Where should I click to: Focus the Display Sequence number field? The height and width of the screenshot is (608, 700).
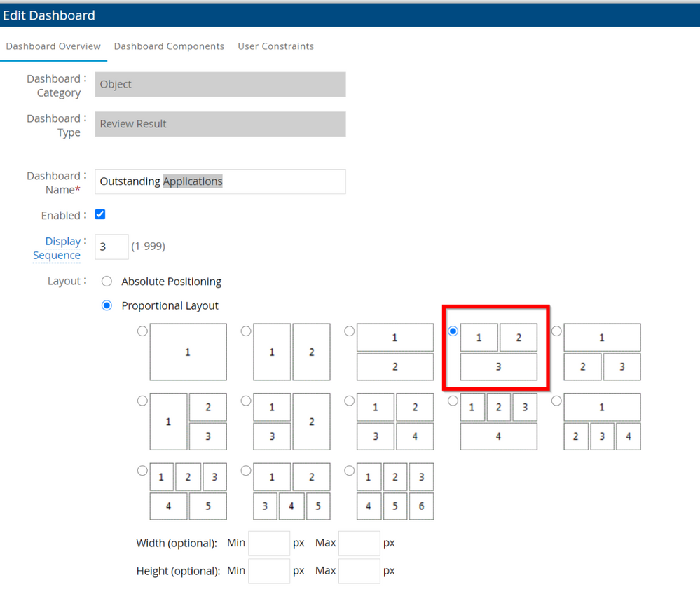111,247
